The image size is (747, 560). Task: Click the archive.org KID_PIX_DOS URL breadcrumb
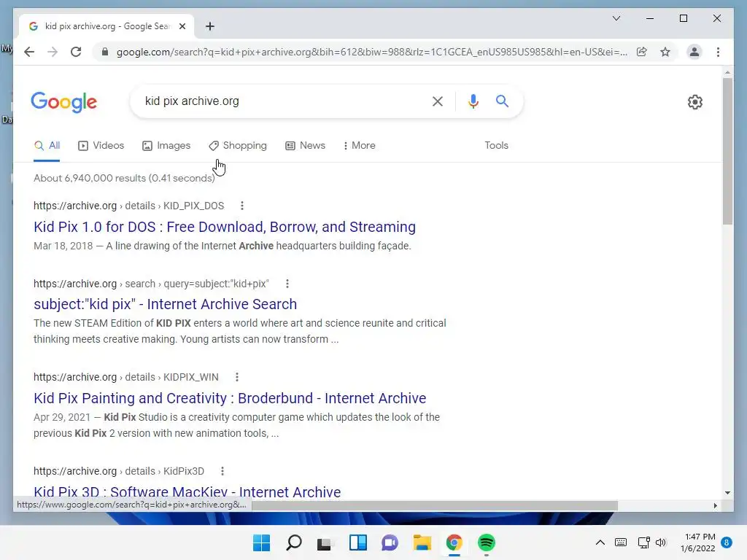point(128,206)
